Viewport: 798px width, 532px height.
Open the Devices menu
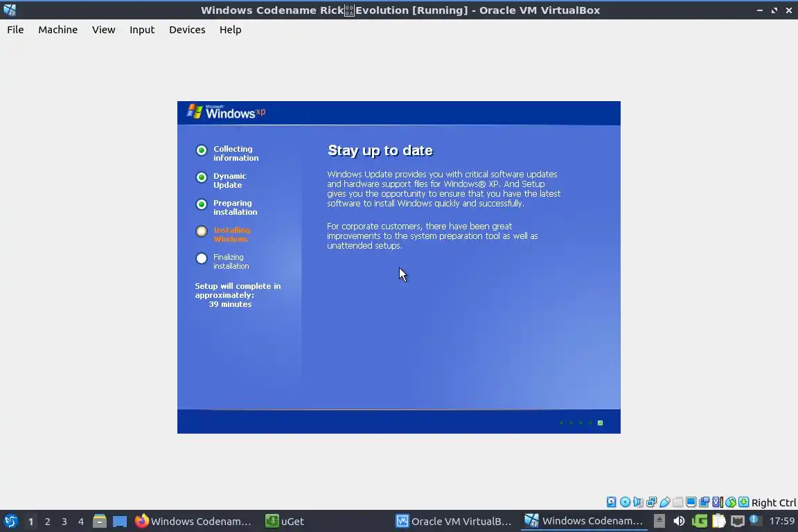(x=187, y=30)
